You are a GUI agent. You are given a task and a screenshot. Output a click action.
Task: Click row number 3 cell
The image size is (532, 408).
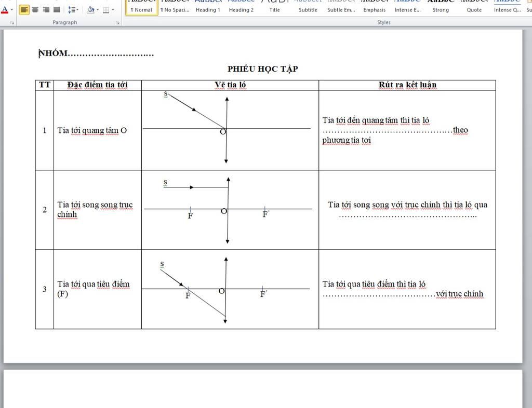tap(45, 289)
